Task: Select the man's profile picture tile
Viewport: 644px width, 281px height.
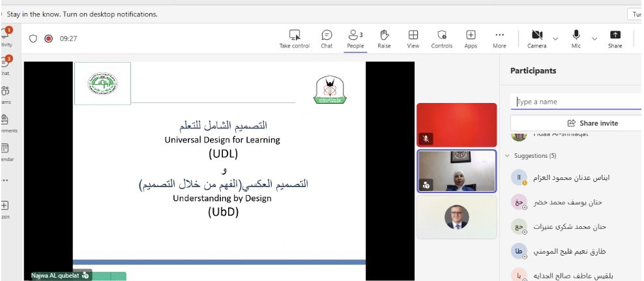Action: click(x=457, y=217)
